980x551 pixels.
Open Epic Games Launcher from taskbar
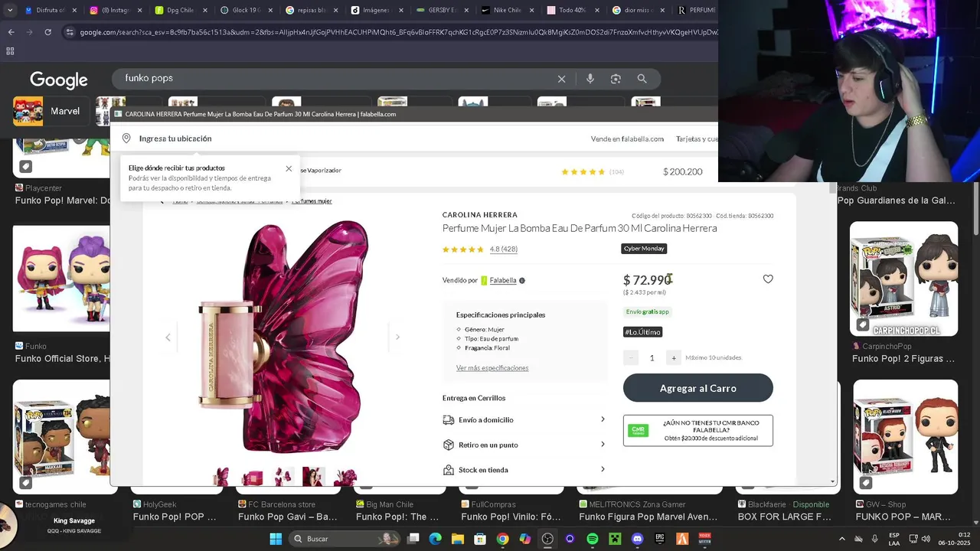coord(660,539)
